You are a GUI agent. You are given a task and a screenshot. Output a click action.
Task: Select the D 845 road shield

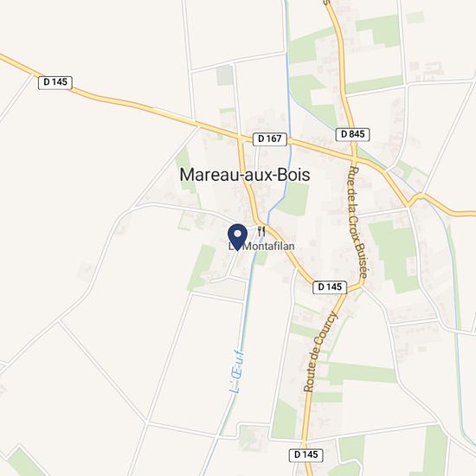point(352,134)
